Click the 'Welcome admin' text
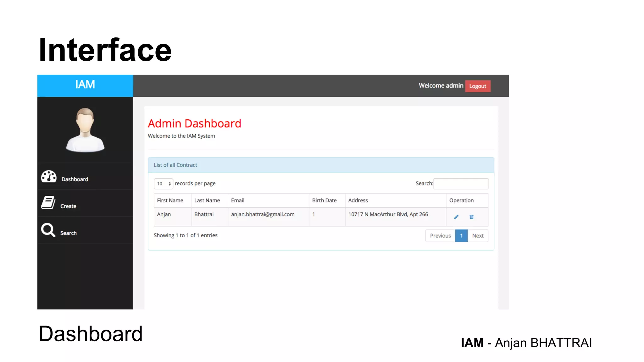The width and height of the screenshot is (644, 362). tap(441, 85)
